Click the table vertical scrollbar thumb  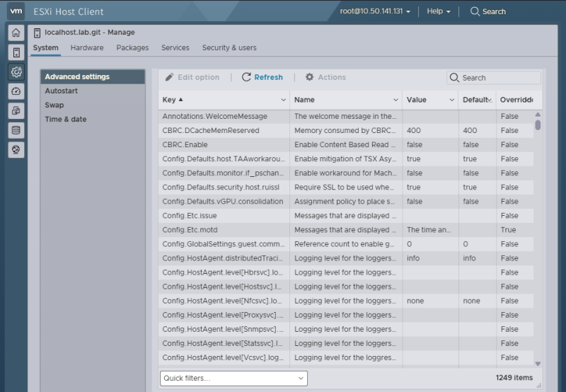[538, 125]
